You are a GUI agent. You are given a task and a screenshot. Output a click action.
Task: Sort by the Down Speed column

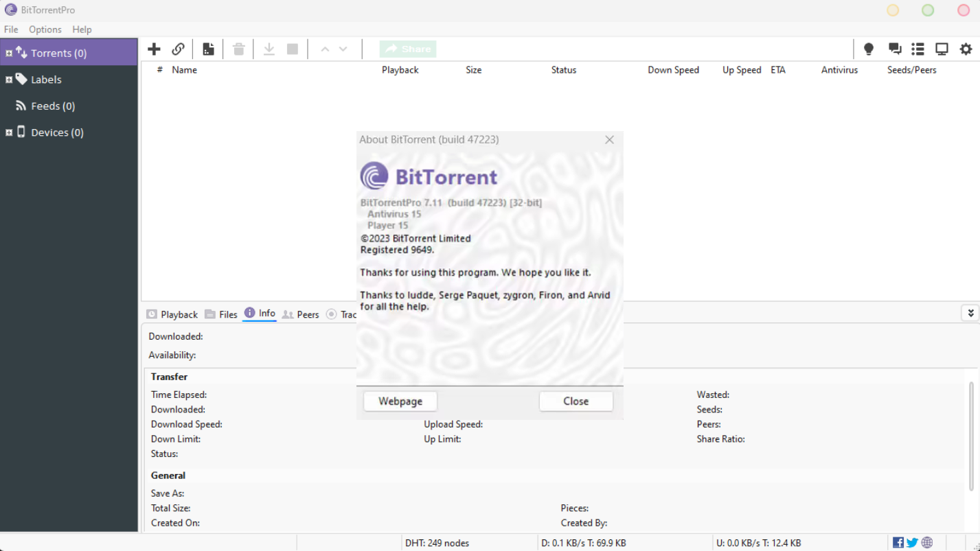673,70
